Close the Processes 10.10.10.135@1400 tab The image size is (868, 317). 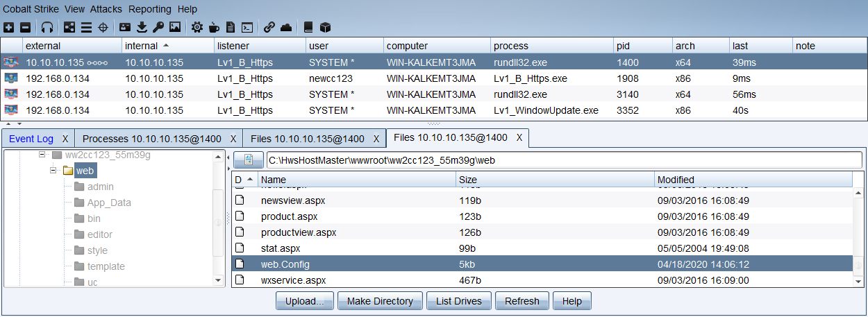(x=233, y=139)
